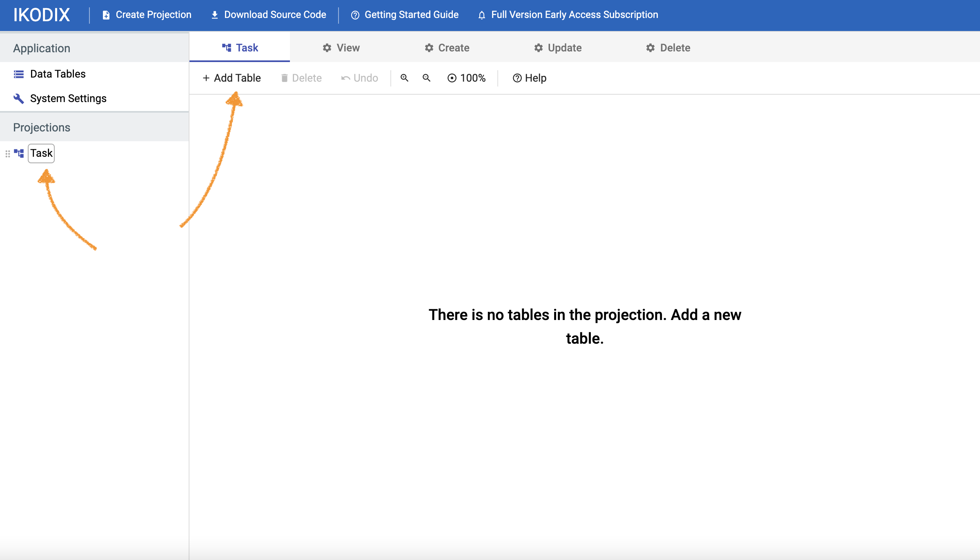Viewport: 980px width, 560px height.
Task: Switch to the Delete tab
Action: [x=668, y=48]
